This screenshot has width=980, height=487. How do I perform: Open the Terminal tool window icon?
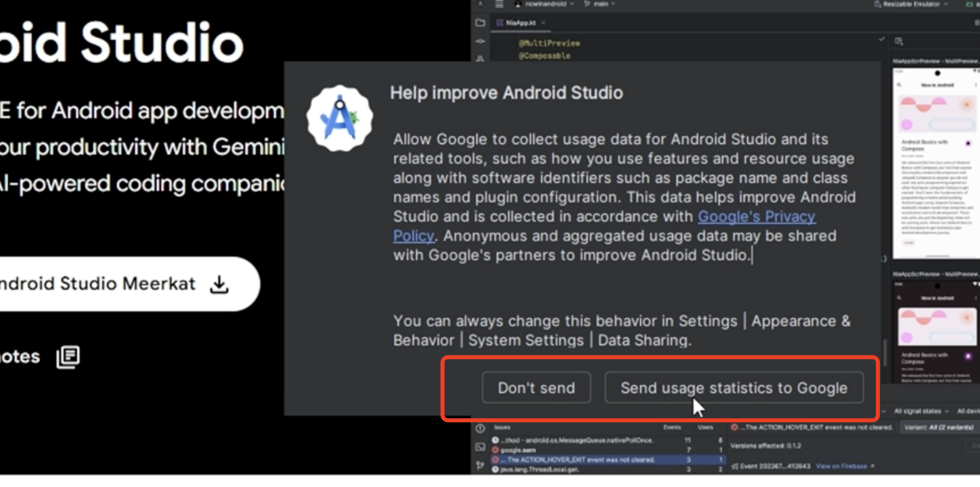480,447
